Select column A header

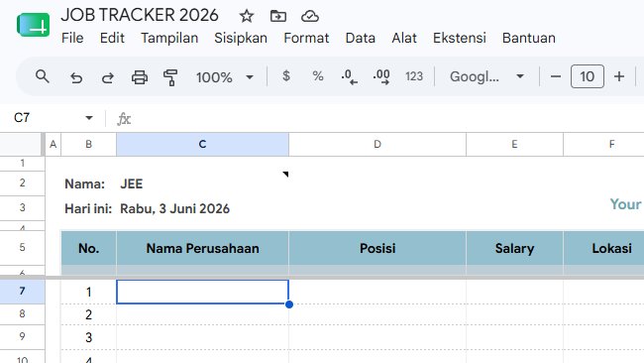53,144
